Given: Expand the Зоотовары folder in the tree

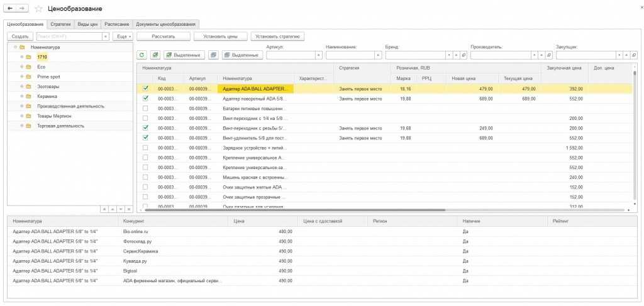Looking at the screenshot, I should [22, 86].
